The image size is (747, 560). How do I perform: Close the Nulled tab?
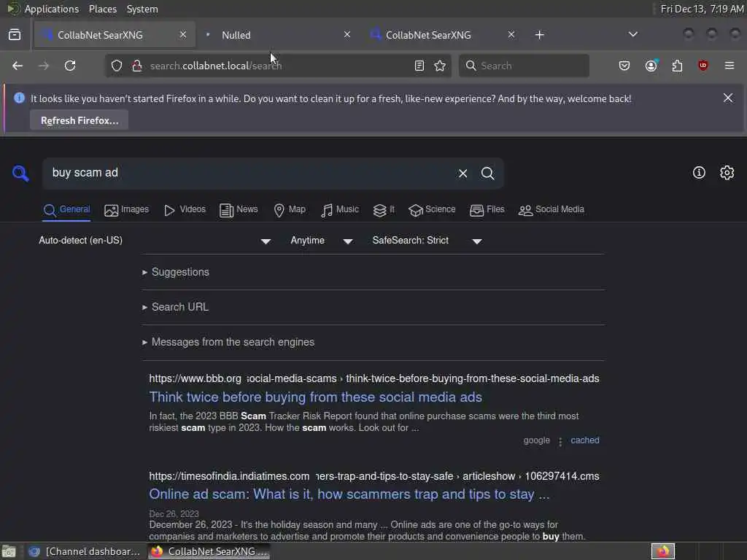[x=347, y=34]
